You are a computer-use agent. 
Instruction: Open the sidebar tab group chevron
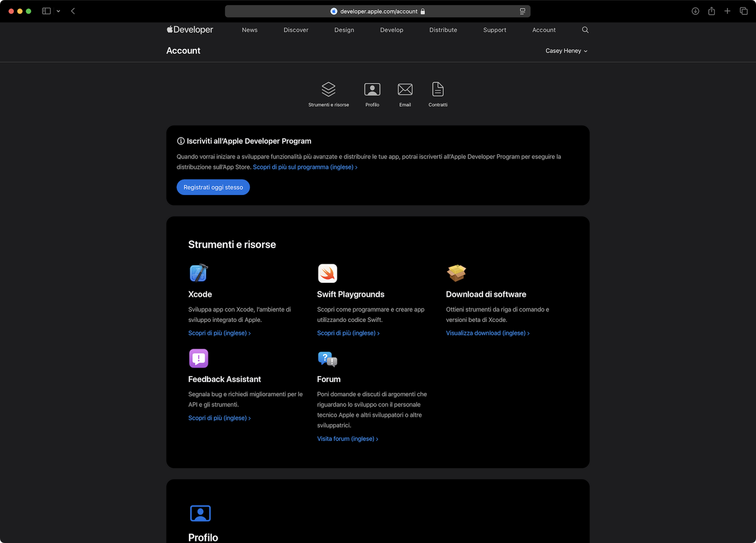tap(58, 11)
